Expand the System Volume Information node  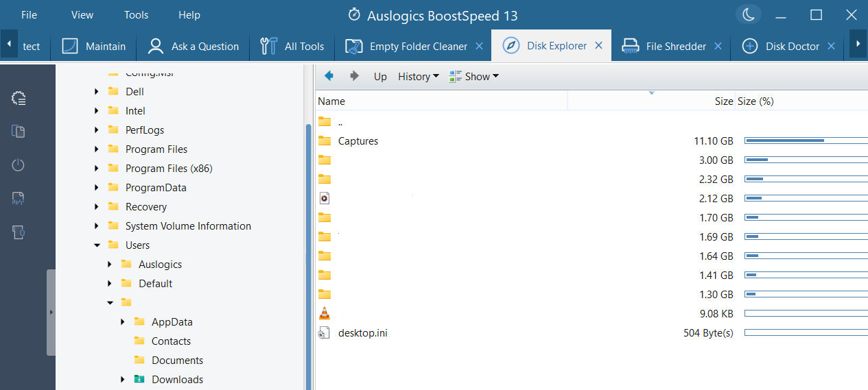[96, 226]
